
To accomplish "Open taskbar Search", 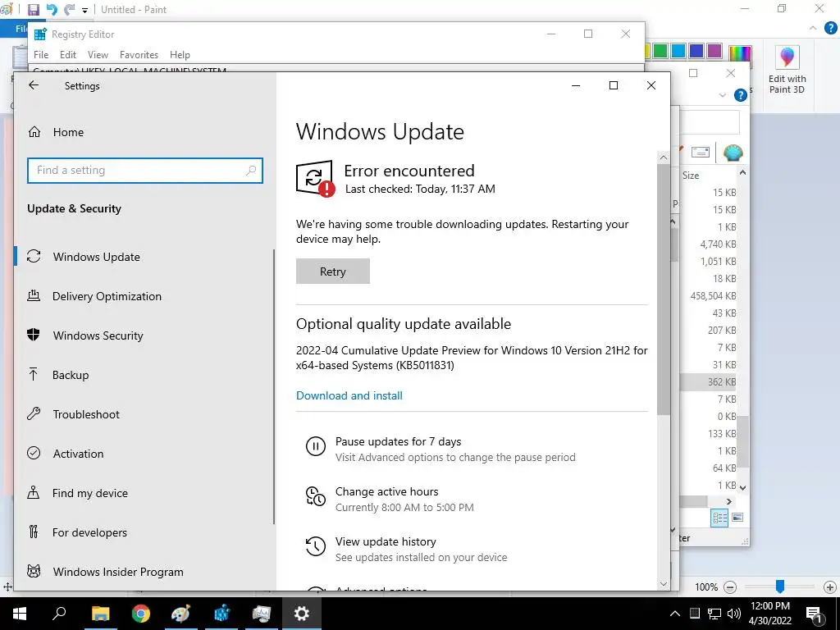I will (x=59, y=614).
